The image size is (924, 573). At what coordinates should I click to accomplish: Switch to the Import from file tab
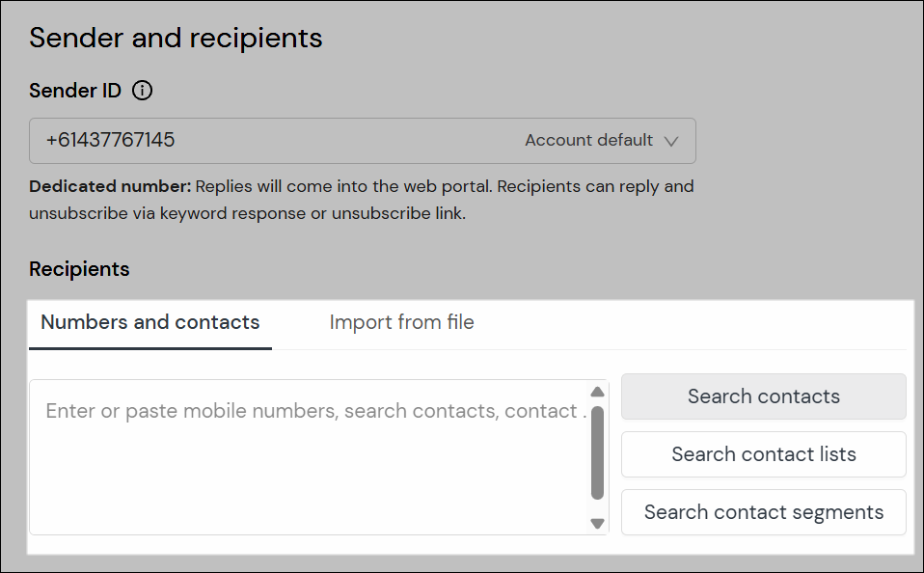pyautogui.click(x=401, y=322)
